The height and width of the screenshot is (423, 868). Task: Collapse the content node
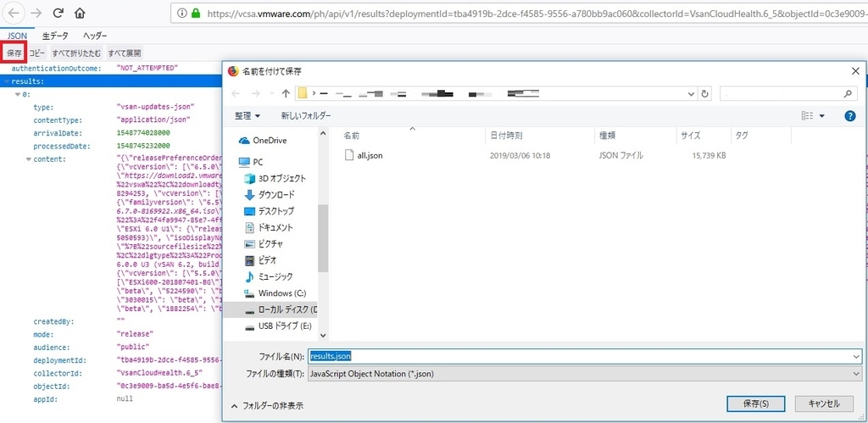pyautogui.click(x=28, y=159)
